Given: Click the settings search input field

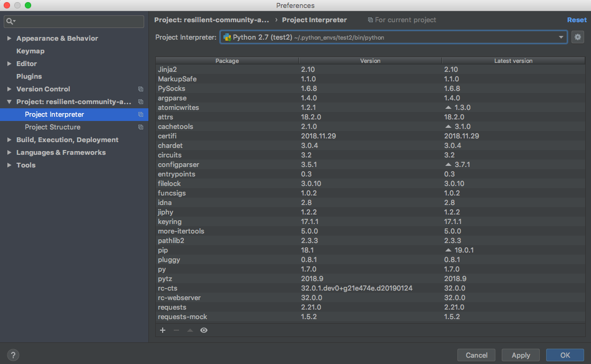Looking at the screenshot, I should [74, 21].
